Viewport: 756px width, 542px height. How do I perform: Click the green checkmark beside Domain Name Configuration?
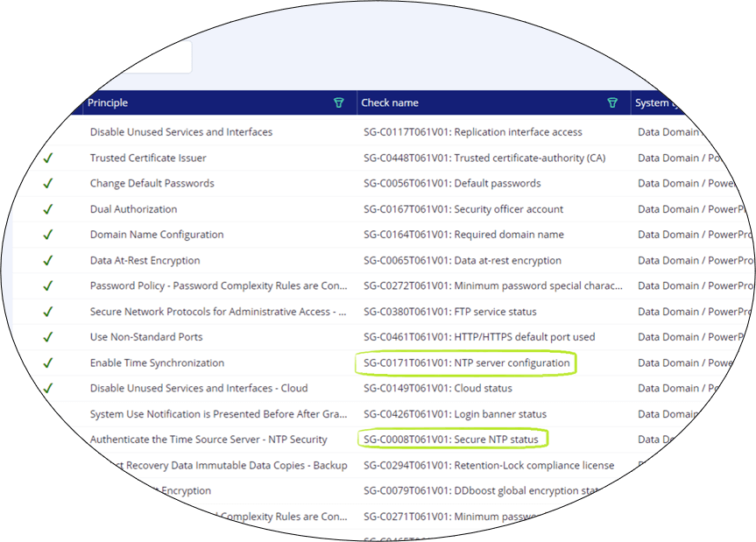point(48,234)
